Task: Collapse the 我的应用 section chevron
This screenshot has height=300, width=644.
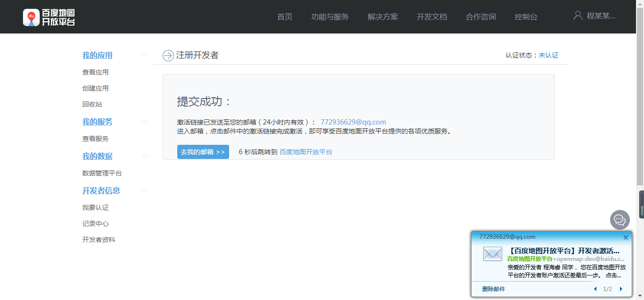Action: [x=145, y=56]
